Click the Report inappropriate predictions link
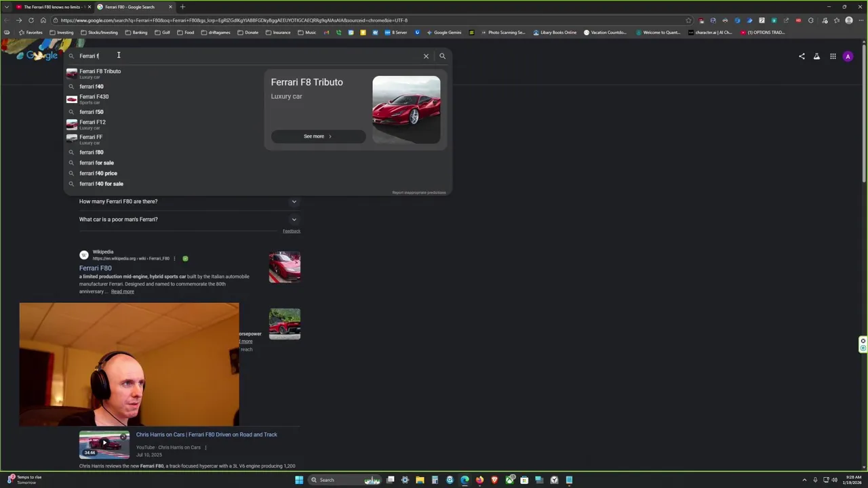Image resolution: width=868 pixels, height=488 pixels. pyautogui.click(x=419, y=192)
